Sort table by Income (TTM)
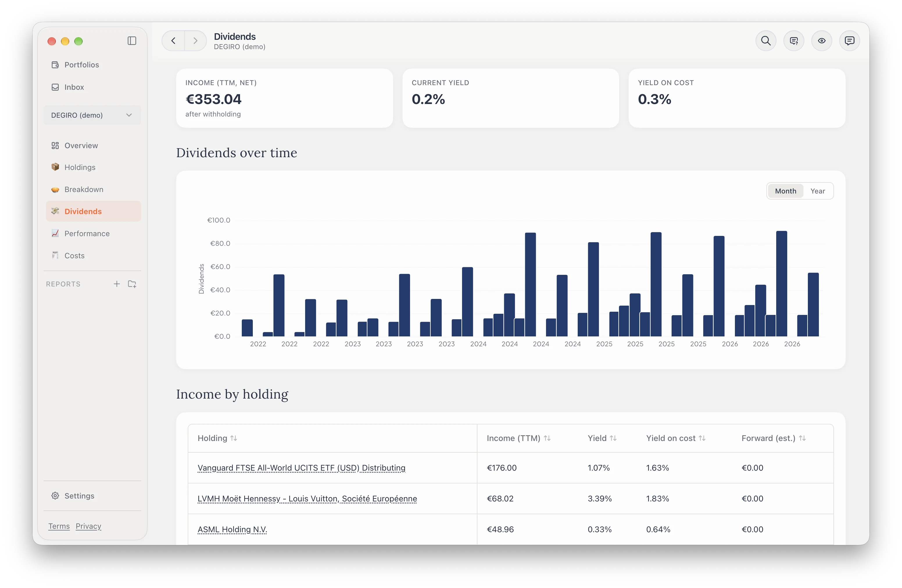 (x=518, y=438)
